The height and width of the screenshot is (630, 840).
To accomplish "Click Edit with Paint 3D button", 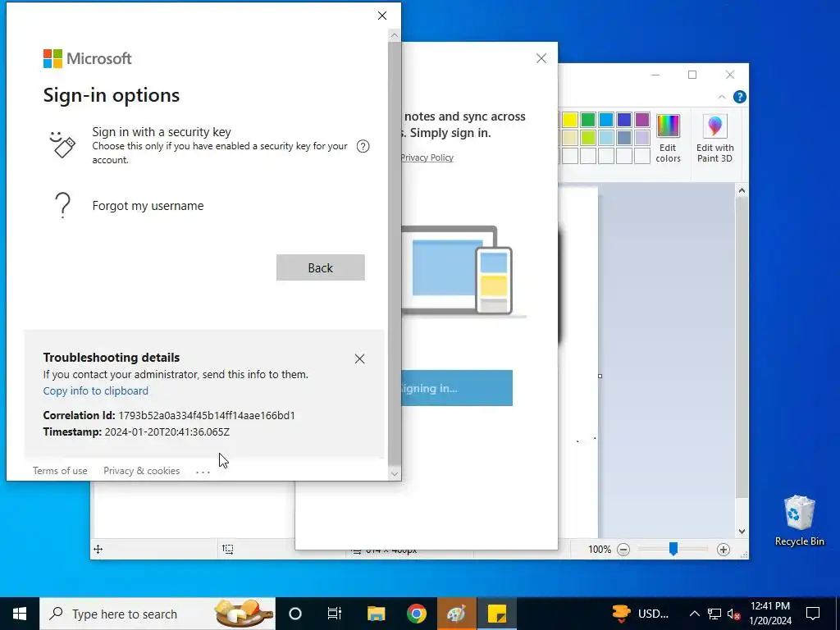I will coord(714,138).
